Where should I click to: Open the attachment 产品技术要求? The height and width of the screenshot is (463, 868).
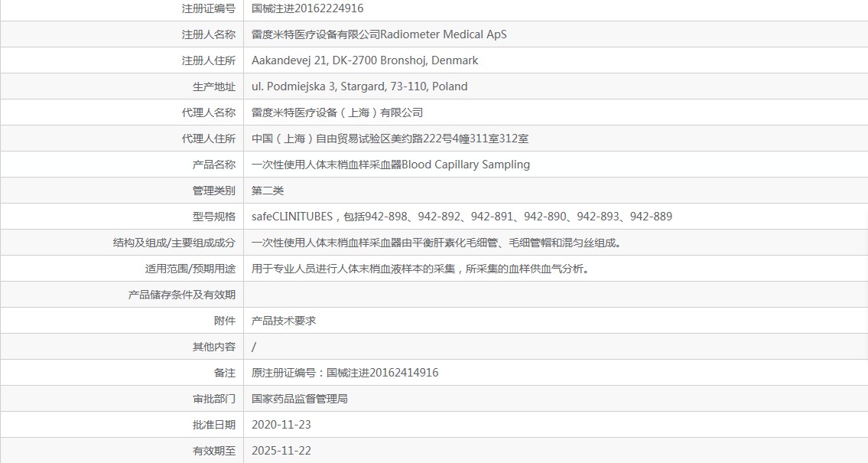(284, 321)
